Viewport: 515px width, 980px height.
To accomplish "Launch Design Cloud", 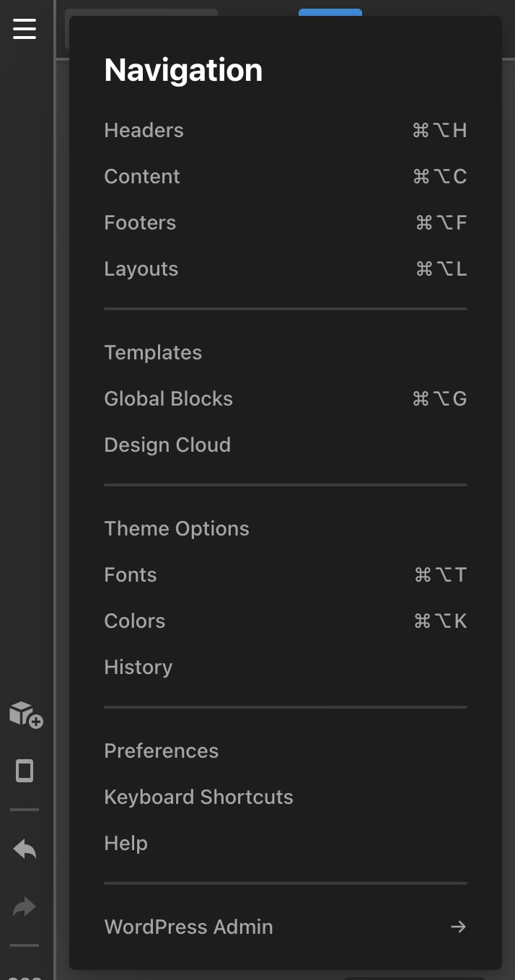I will tap(286, 445).
